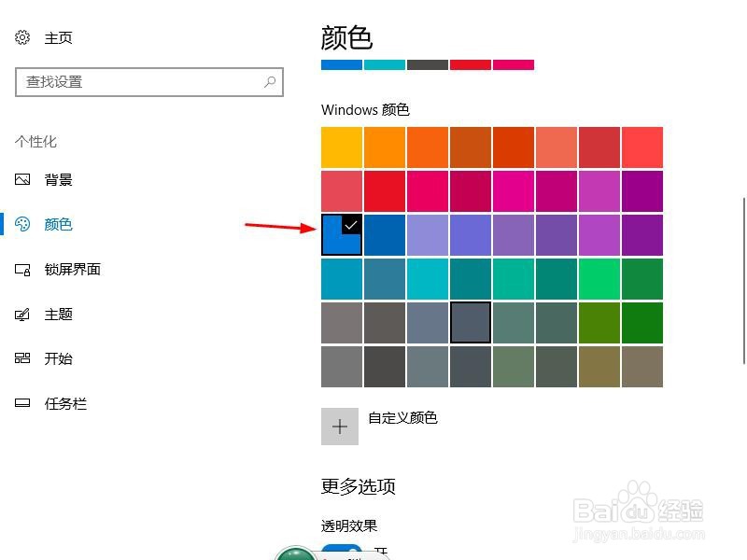747x560 pixels.
Task: Select the olive khaki swatch in bottom row
Action: tap(599, 366)
